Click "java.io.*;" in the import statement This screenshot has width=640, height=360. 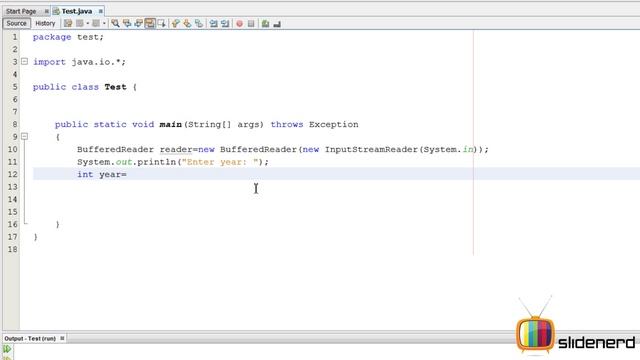[99, 62]
